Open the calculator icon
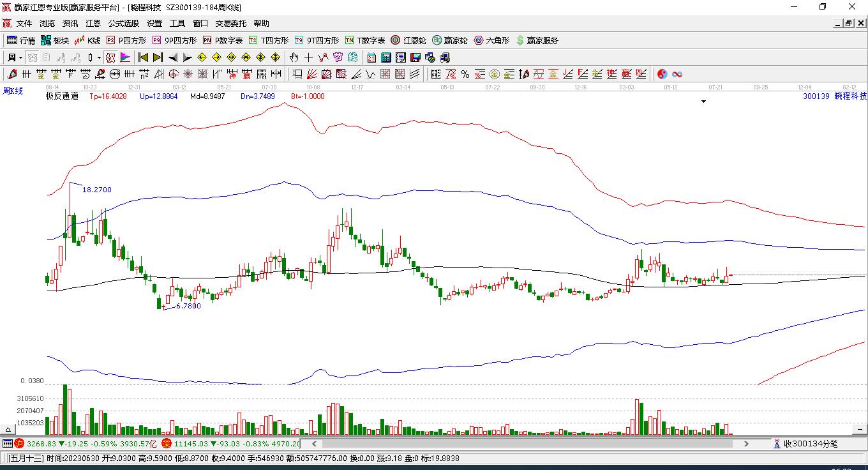This screenshot has width=868, height=470. click(x=385, y=57)
